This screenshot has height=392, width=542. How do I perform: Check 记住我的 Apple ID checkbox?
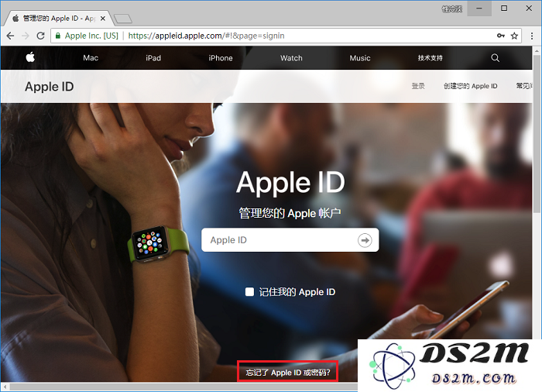point(249,291)
